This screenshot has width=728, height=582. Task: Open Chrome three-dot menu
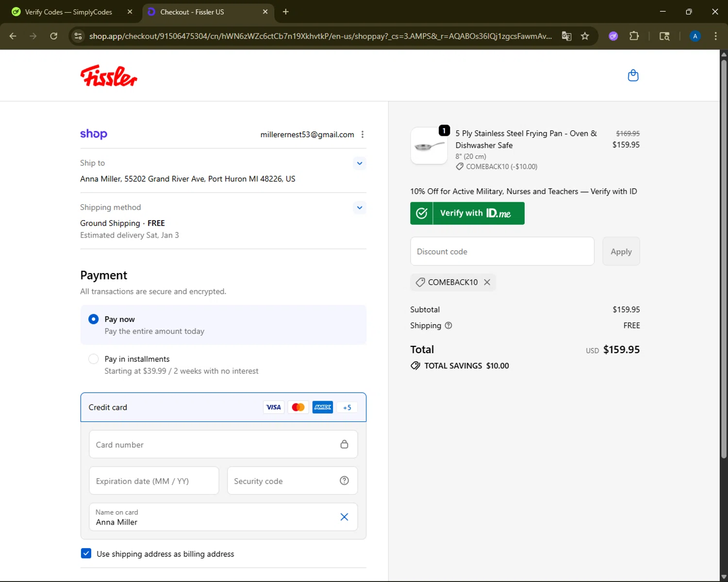click(x=715, y=36)
